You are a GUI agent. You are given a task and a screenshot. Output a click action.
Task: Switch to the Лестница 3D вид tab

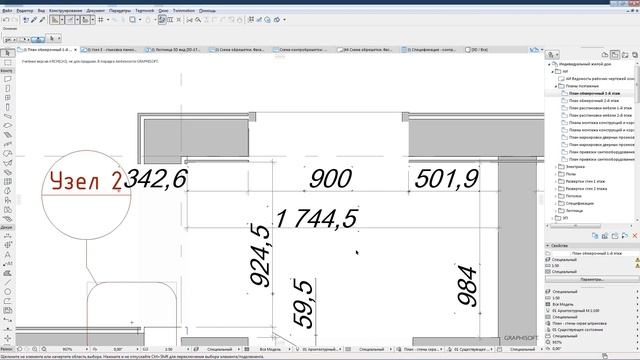(x=173, y=50)
